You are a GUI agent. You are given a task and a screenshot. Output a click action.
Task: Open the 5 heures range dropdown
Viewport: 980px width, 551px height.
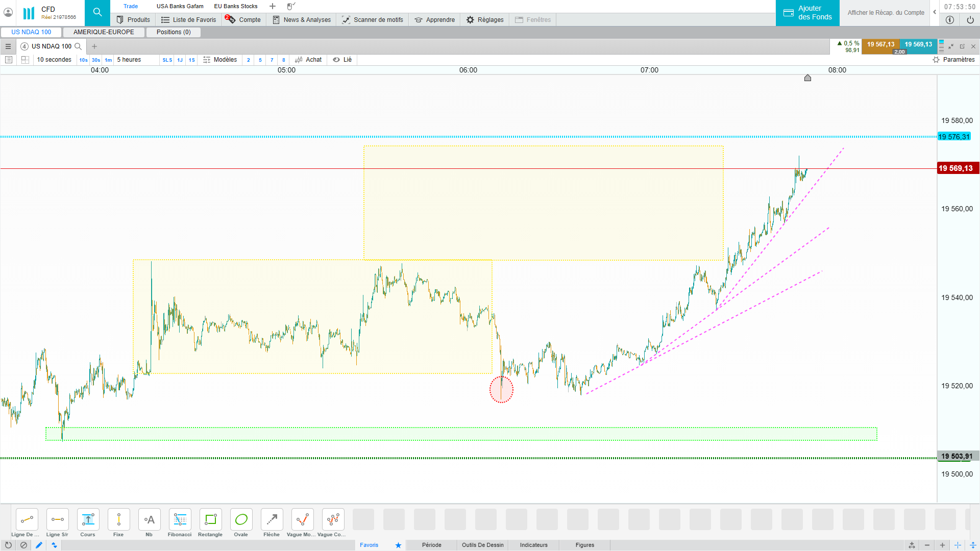coord(129,60)
